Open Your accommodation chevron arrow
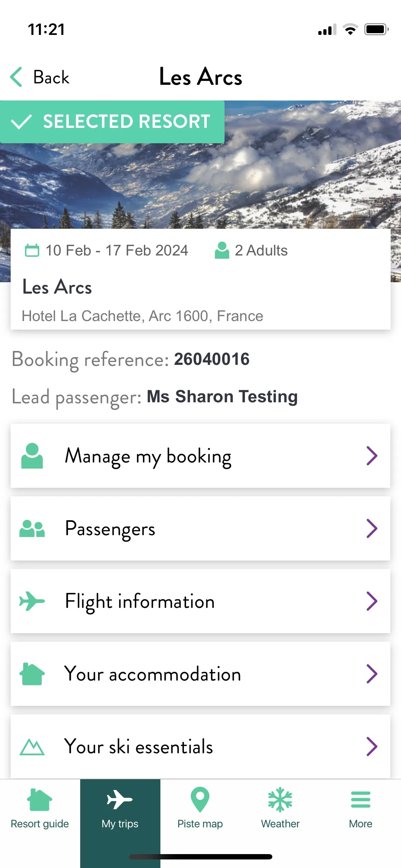The image size is (401, 868). (372, 674)
